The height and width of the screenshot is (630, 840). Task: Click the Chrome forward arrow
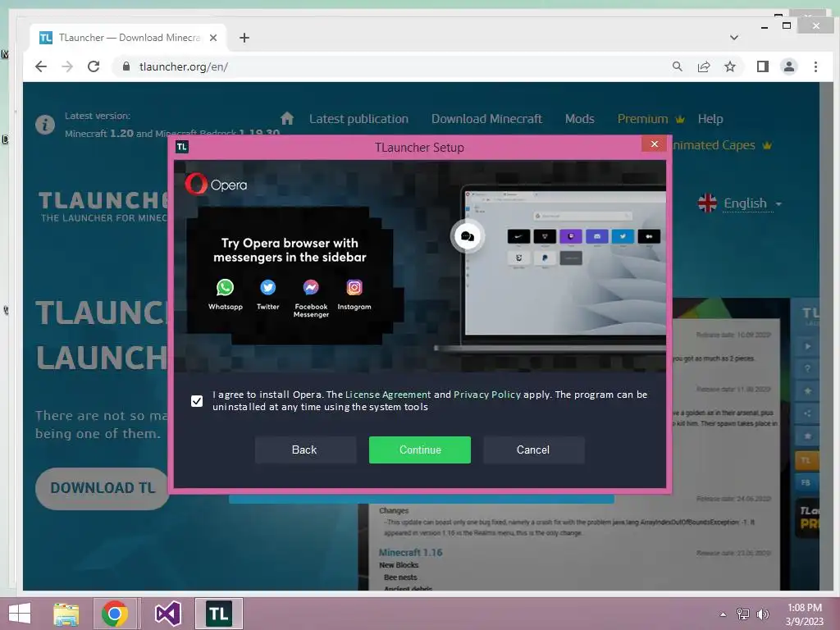tap(67, 66)
